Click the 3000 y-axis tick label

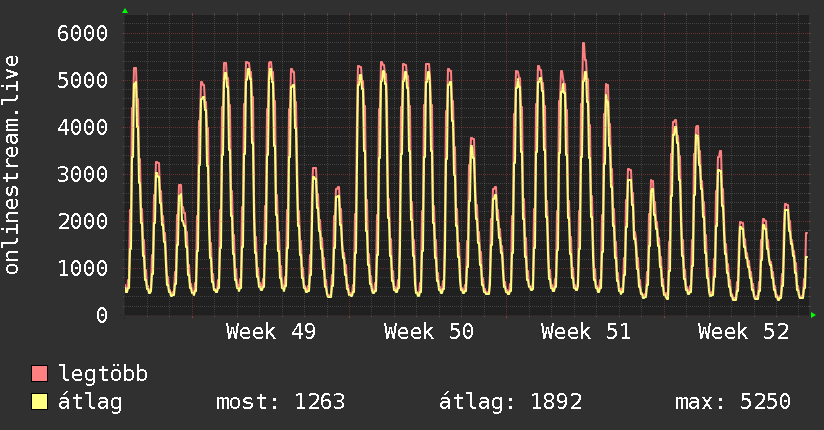pyautogui.click(x=80, y=175)
